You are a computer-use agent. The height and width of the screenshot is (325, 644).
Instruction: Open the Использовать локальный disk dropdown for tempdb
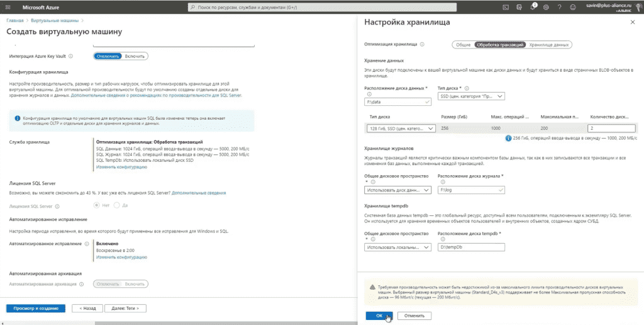pos(397,248)
